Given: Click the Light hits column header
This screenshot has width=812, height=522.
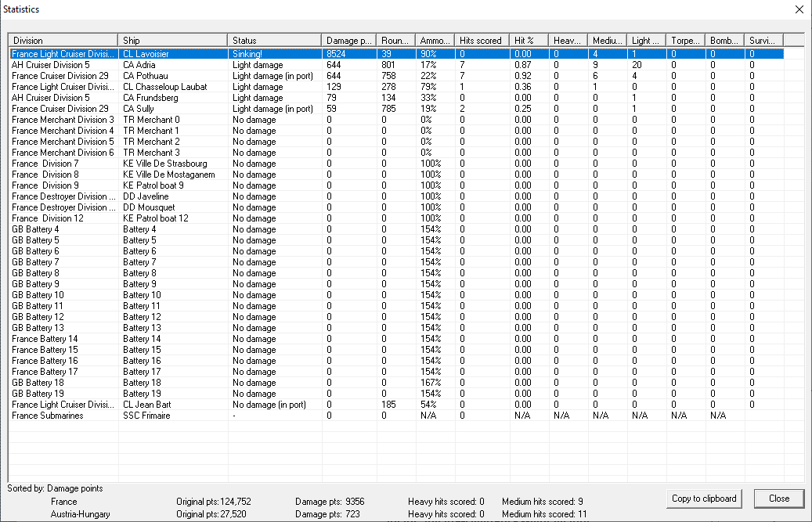Looking at the screenshot, I should click(646, 41).
